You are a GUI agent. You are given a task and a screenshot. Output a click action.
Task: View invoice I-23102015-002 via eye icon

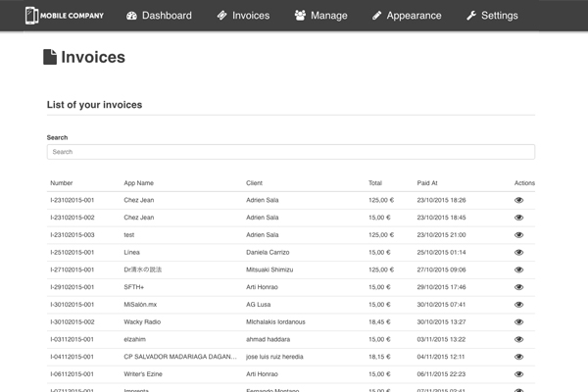518,218
